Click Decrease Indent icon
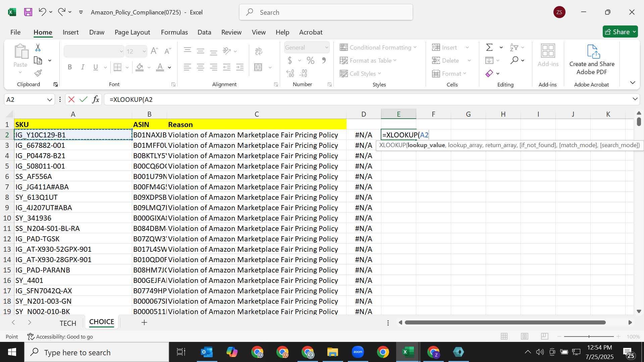This screenshot has width=644, height=362. coord(227,67)
